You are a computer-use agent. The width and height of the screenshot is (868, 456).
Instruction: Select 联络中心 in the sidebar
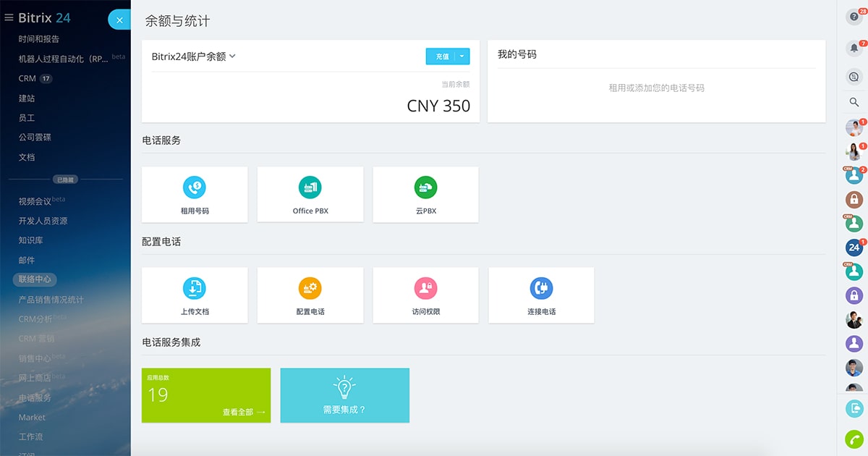tap(35, 279)
